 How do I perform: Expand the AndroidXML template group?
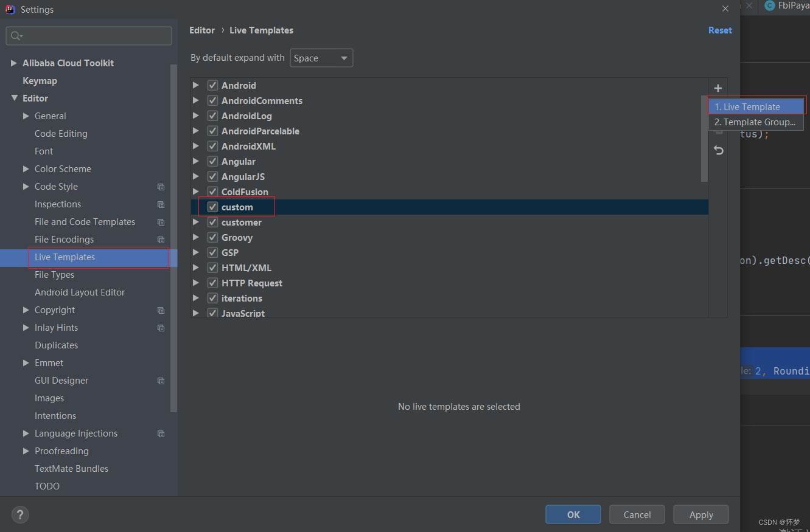[x=196, y=146]
